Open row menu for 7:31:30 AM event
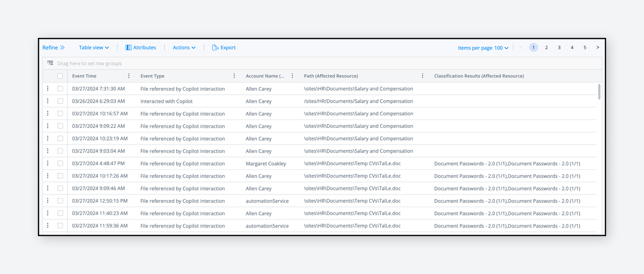The height and width of the screenshot is (274, 644). pyautogui.click(x=48, y=89)
